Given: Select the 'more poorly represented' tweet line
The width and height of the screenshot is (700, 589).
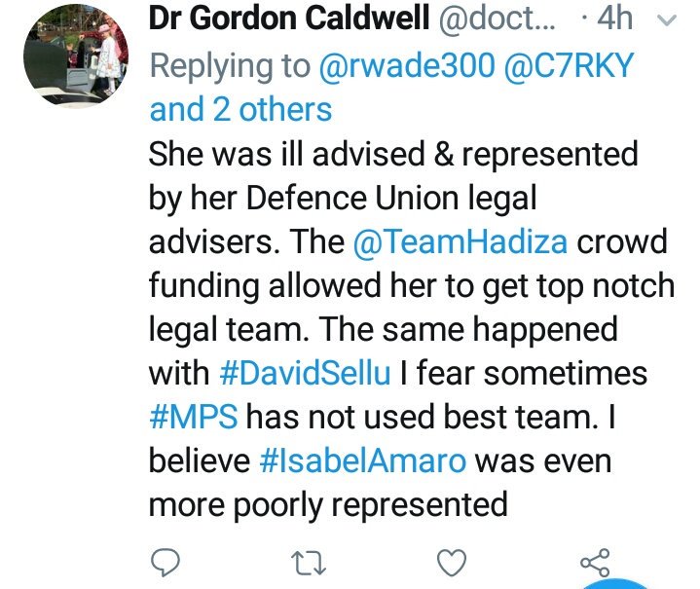Looking at the screenshot, I should [328, 505].
